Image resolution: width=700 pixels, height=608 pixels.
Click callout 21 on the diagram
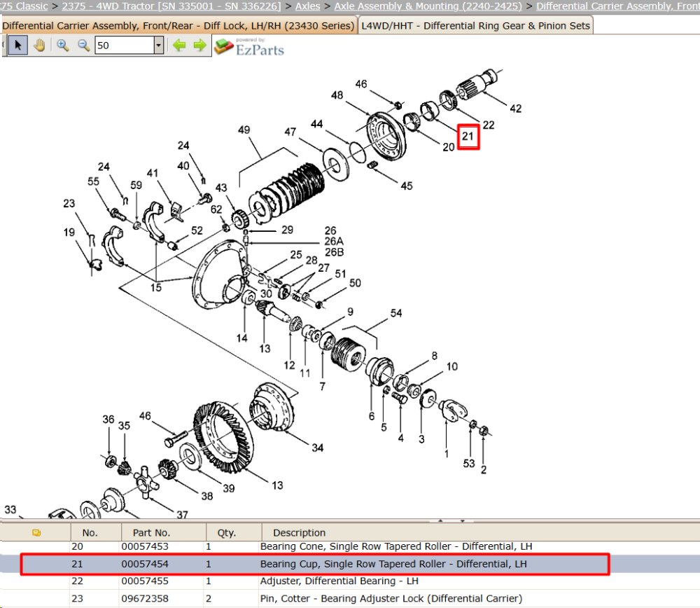(468, 137)
